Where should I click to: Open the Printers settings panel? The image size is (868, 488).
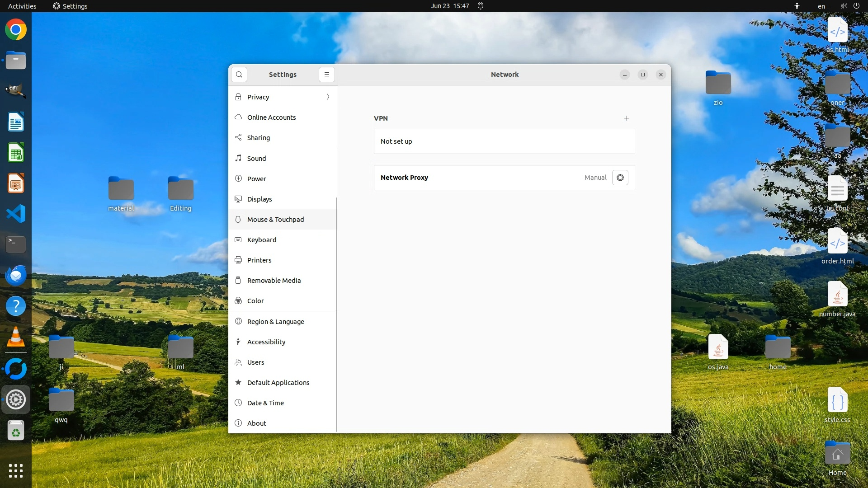coord(259,260)
